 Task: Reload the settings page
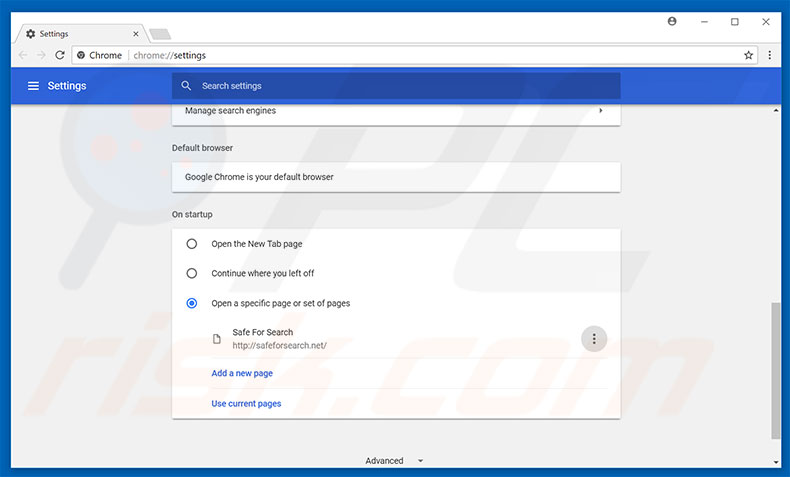[60, 55]
